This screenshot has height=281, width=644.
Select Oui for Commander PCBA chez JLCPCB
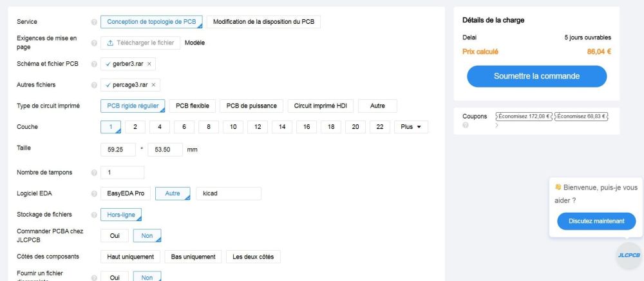(115, 236)
